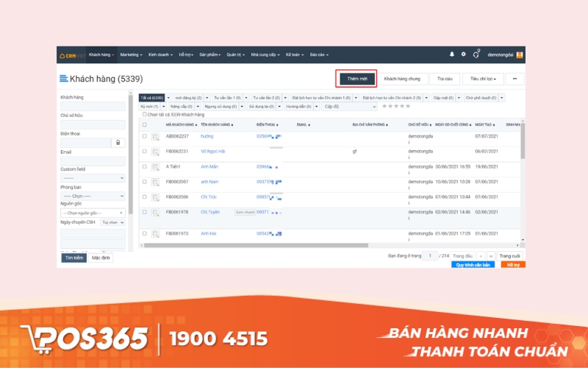588x368 pixels.
Task: Open quick view icon for FB0062006 row
Action: [155, 197]
